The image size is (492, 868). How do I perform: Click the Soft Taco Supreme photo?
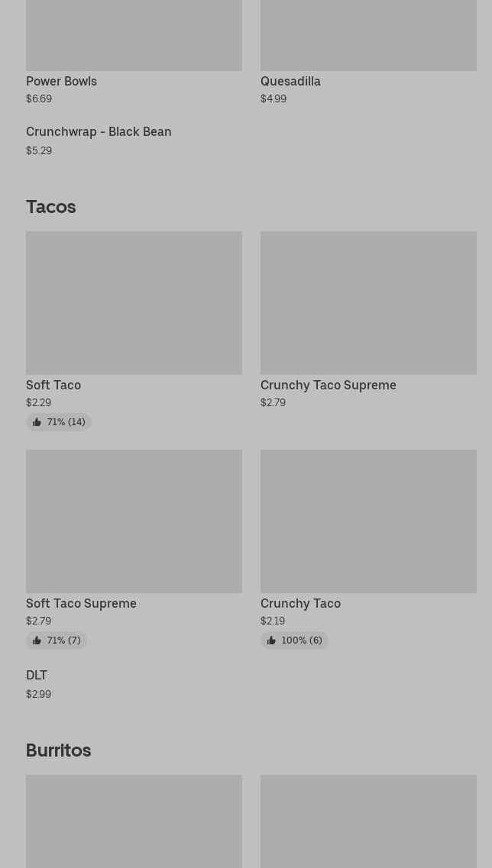(x=134, y=521)
